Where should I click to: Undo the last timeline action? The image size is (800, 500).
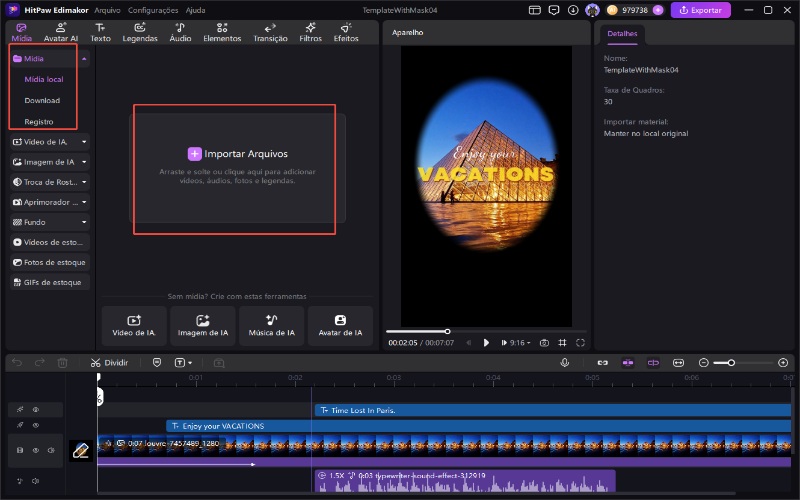point(17,363)
